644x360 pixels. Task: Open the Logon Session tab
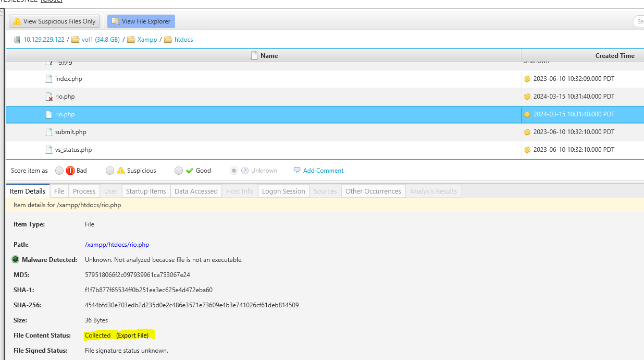pyautogui.click(x=283, y=191)
